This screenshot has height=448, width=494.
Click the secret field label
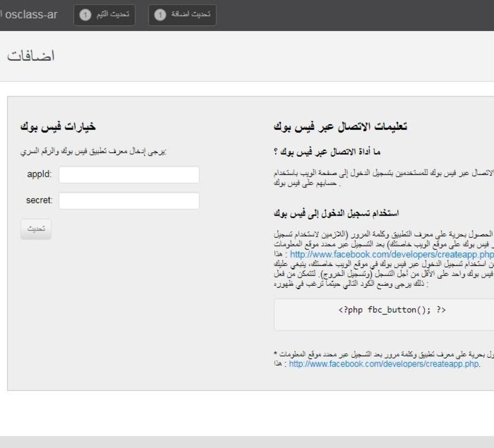(x=39, y=200)
